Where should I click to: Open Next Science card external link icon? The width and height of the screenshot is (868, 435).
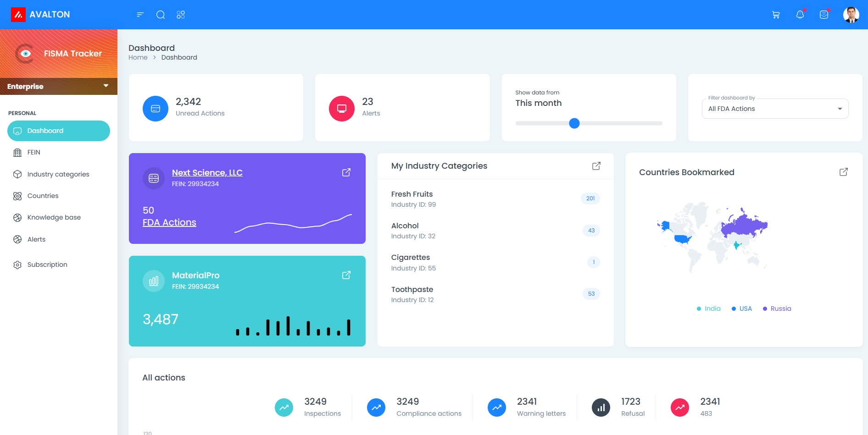346,172
